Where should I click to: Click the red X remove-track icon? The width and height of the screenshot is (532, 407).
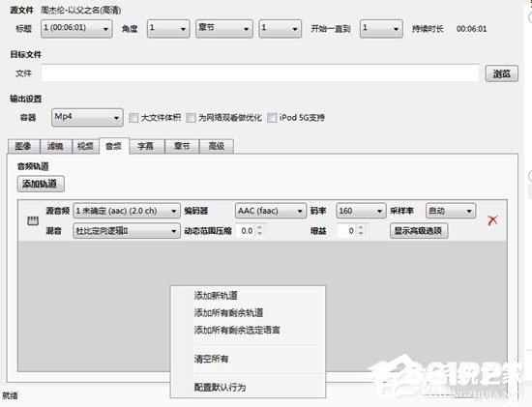pyautogui.click(x=492, y=220)
